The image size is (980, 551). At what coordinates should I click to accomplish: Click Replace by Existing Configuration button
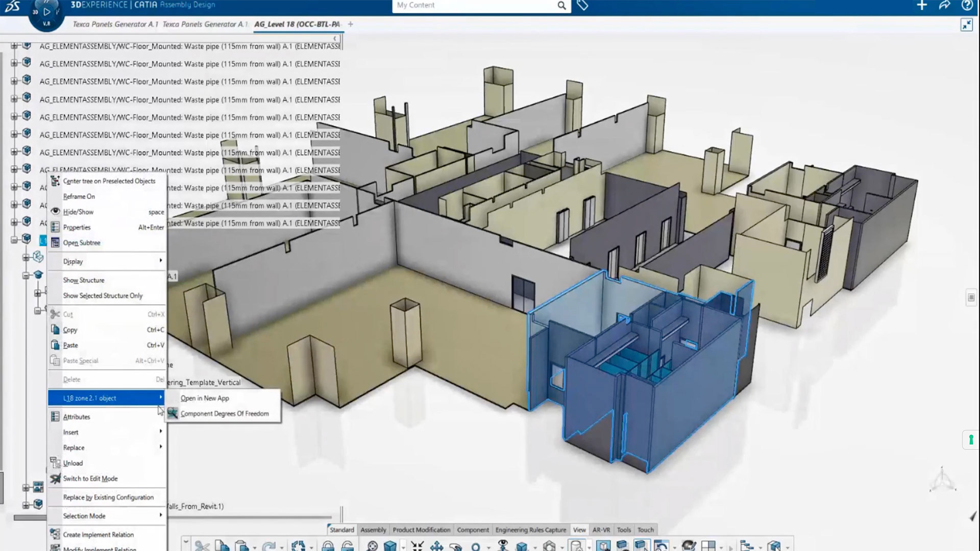click(x=108, y=496)
